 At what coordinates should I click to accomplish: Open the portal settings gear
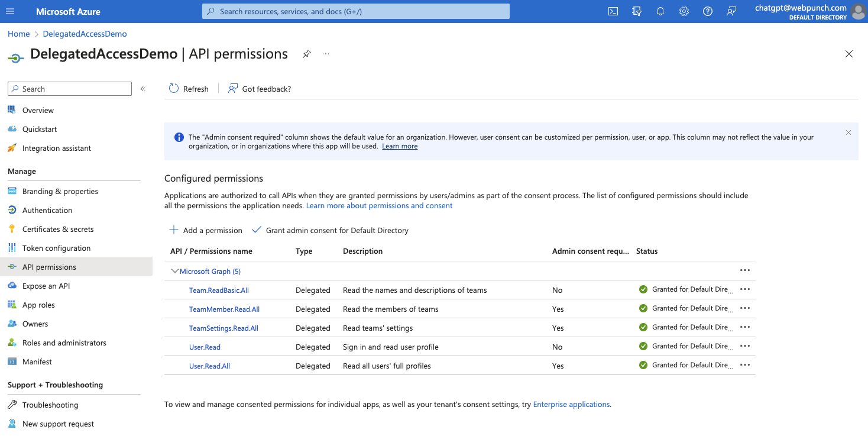click(684, 11)
